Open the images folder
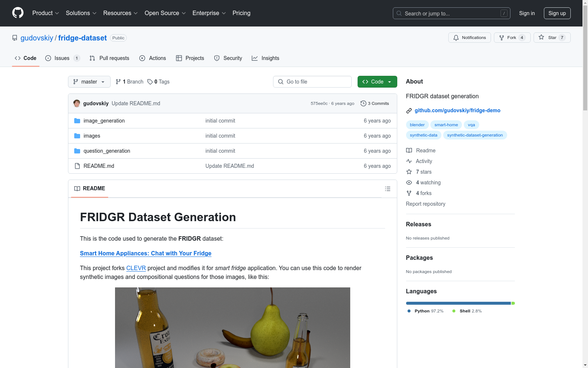 [92, 136]
